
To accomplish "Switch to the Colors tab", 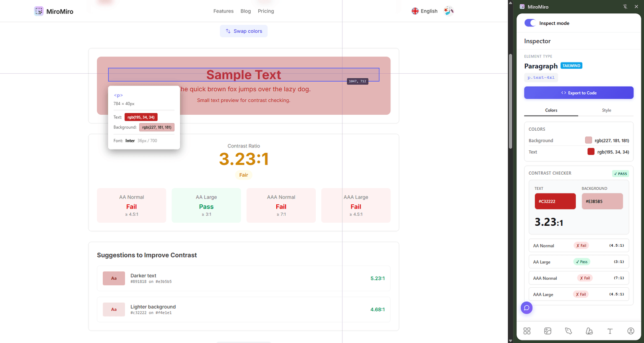I will [x=551, y=110].
